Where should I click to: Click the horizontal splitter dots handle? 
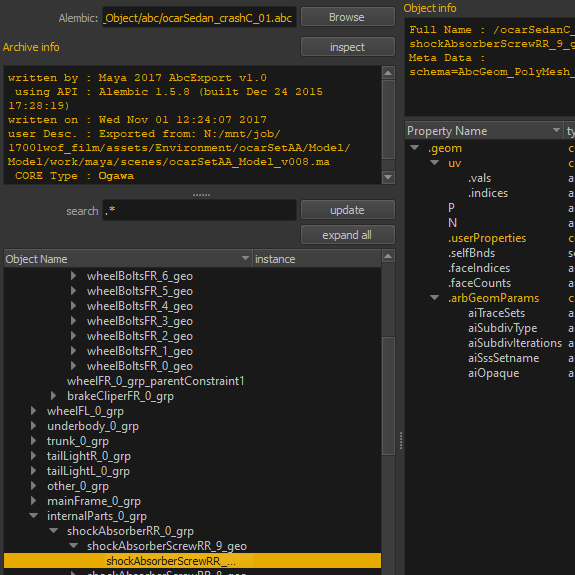click(x=201, y=195)
